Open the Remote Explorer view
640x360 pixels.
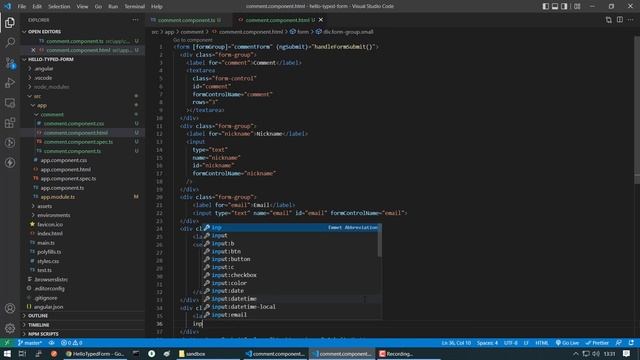[10, 102]
